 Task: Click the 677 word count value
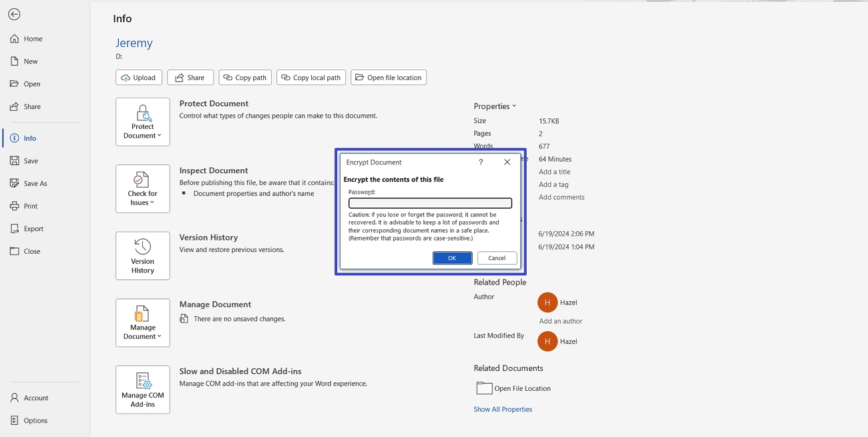[544, 147]
